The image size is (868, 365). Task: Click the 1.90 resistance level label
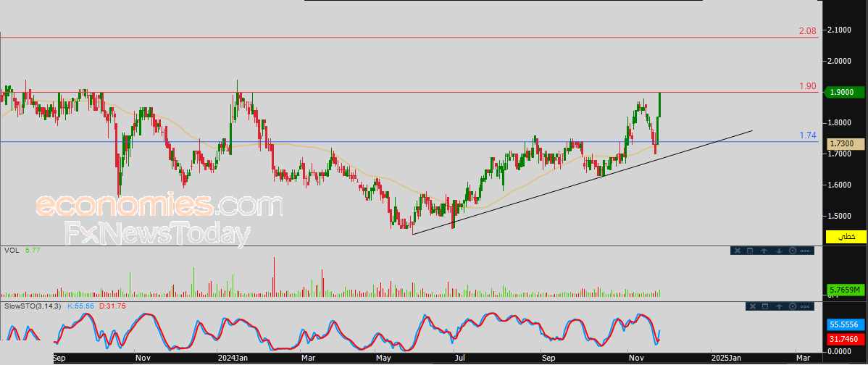pyautogui.click(x=808, y=85)
